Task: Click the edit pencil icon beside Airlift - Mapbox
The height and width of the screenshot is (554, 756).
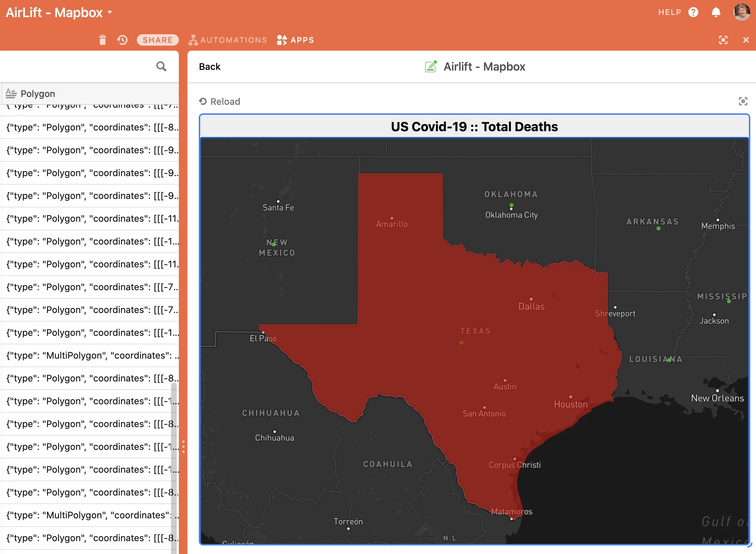Action: tap(431, 66)
